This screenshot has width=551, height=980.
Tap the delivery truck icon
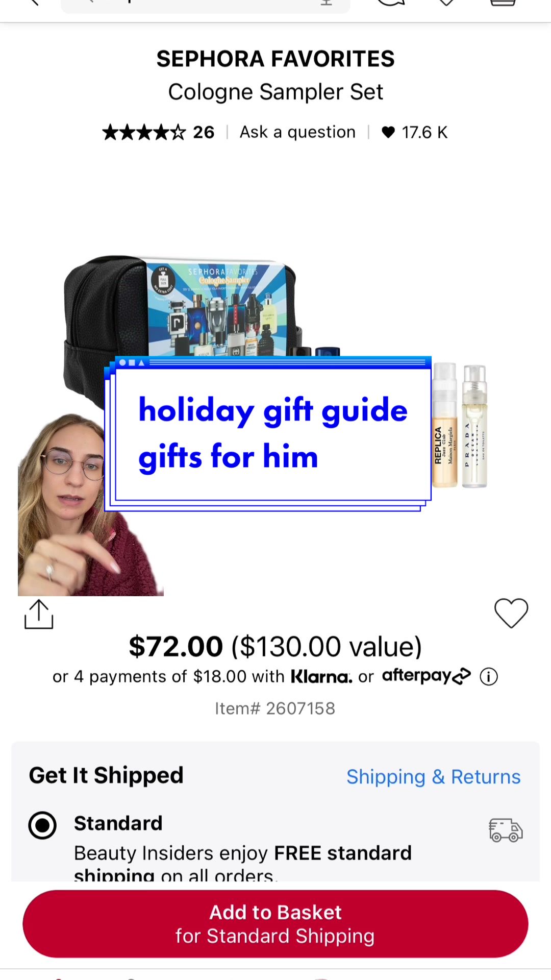coord(506,830)
